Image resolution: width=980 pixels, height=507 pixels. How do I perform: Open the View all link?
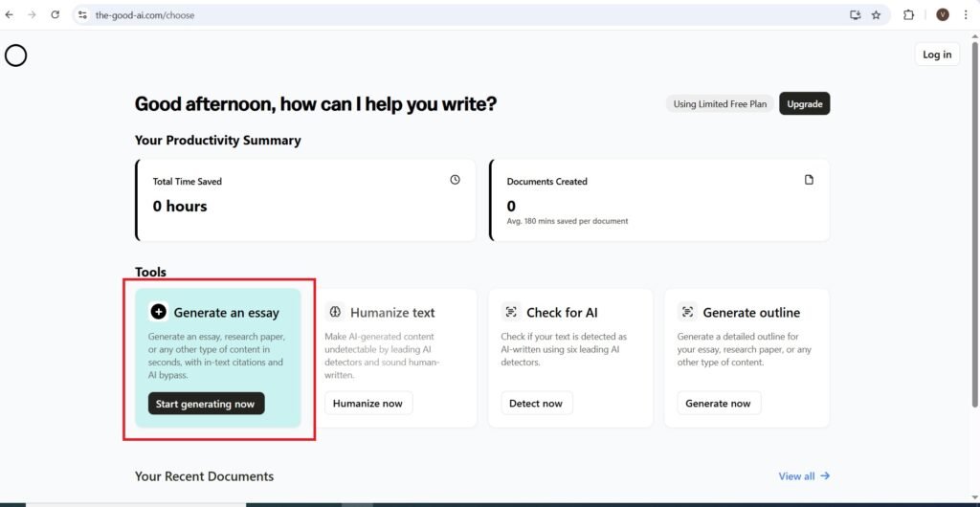[804, 476]
